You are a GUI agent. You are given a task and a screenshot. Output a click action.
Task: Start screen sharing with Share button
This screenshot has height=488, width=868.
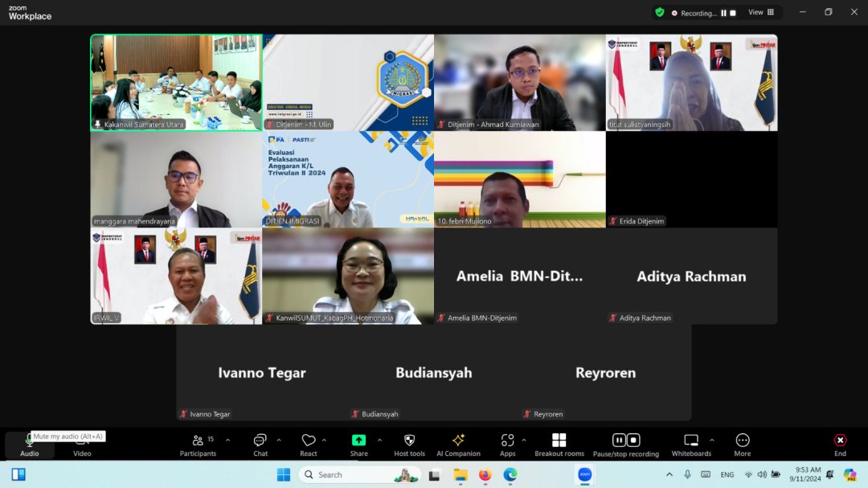tap(358, 443)
